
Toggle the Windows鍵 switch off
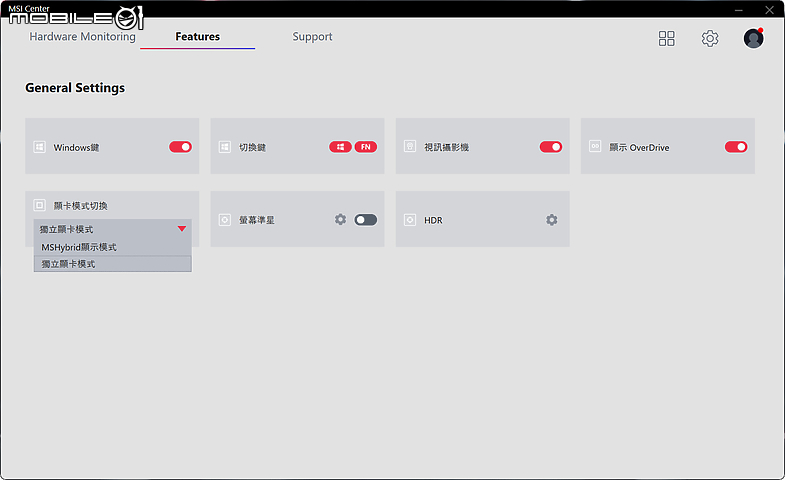[180, 147]
